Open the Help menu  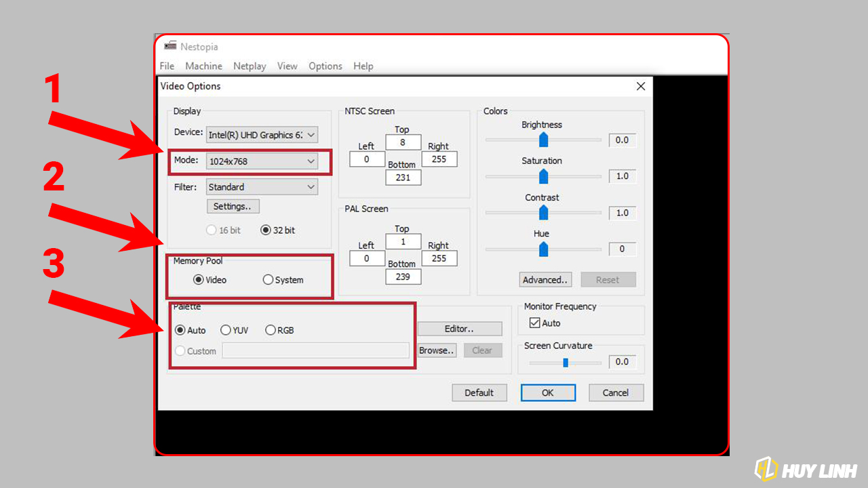pos(363,66)
